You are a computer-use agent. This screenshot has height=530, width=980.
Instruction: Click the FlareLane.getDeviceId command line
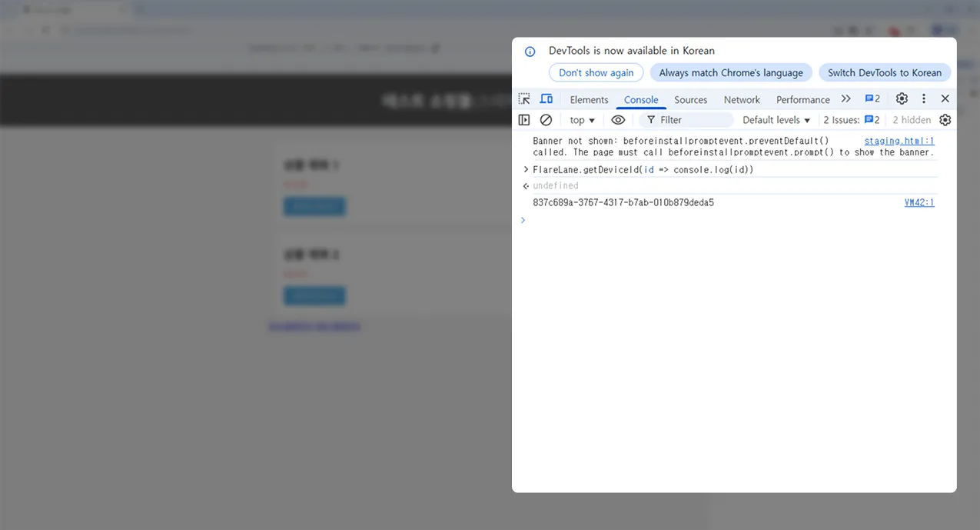[x=643, y=169]
